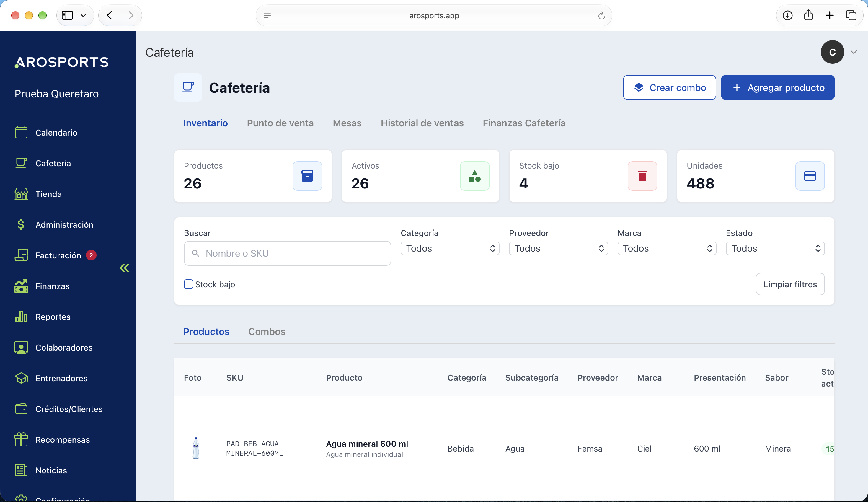This screenshot has width=868, height=502.
Task: Click the Presentación column header
Action: click(719, 378)
